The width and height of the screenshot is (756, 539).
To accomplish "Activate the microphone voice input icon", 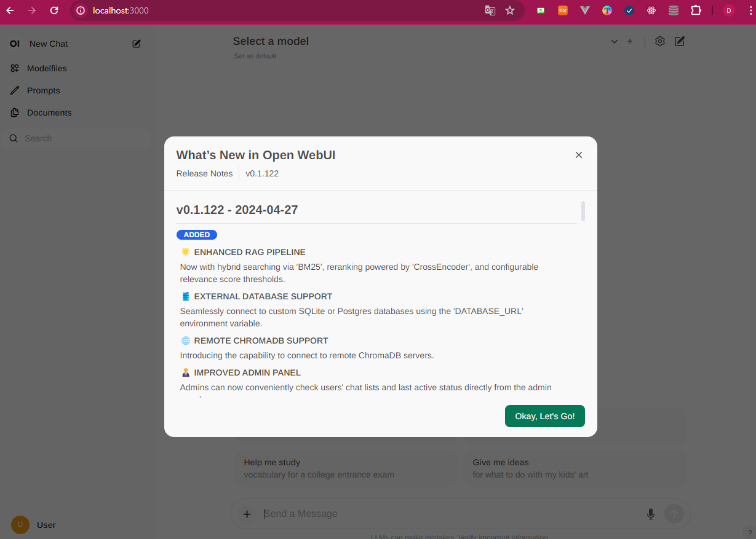I will coord(651,514).
